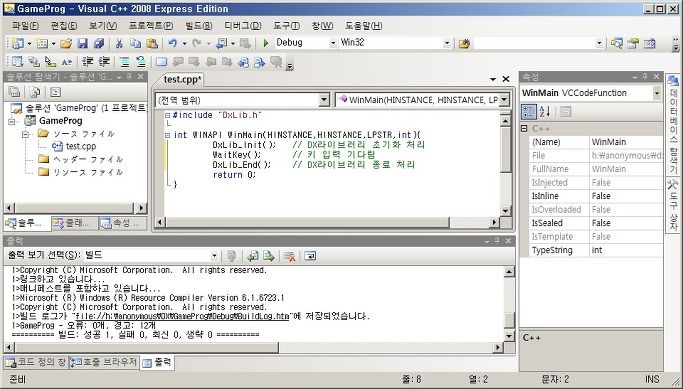Open the 빌드(B) menu
The image size is (683, 389).
[x=199, y=26]
